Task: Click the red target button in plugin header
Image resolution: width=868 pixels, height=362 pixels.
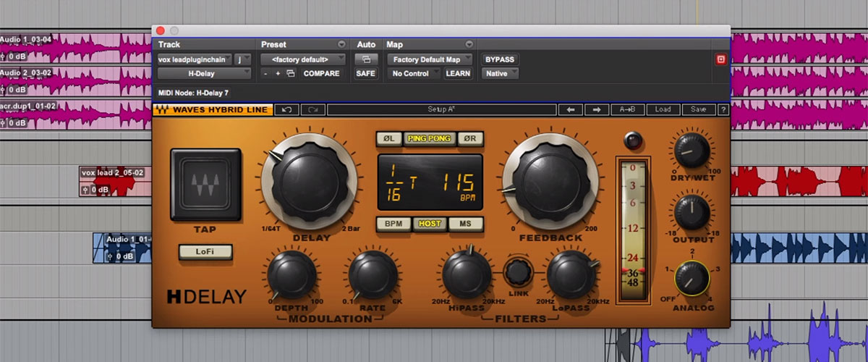Action: click(720, 60)
